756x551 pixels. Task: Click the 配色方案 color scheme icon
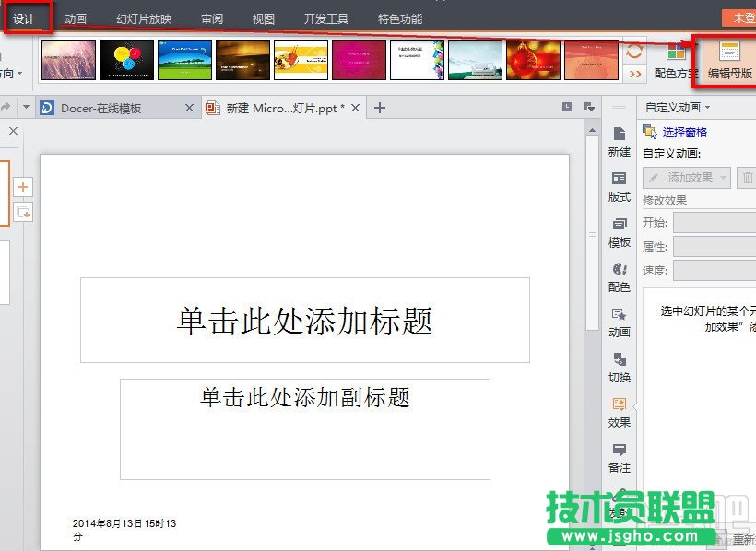pos(676,57)
